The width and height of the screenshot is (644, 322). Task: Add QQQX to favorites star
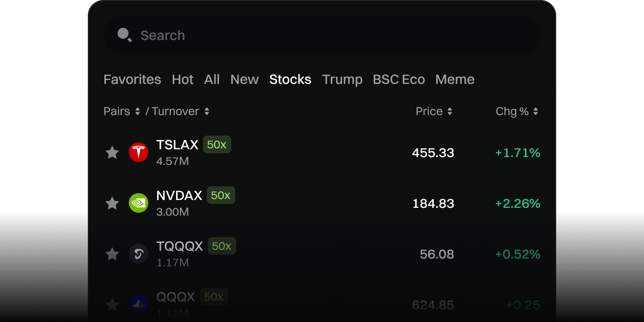click(112, 305)
